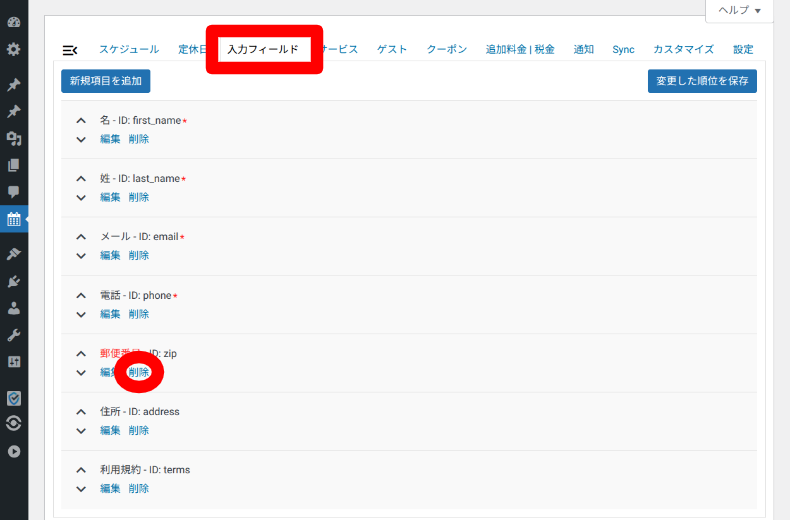Click 削除 for the zip field
790x520 pixels.
click(x=139, y=372)
